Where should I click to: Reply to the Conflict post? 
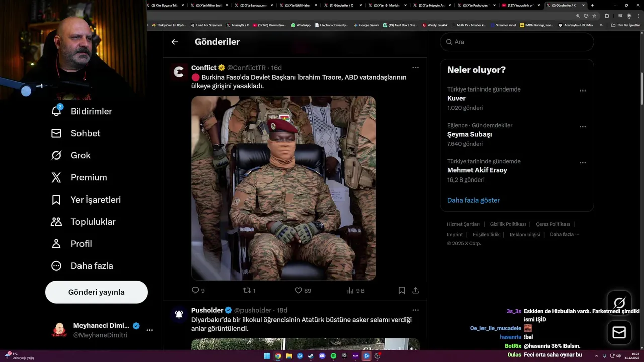click(198, 290)
